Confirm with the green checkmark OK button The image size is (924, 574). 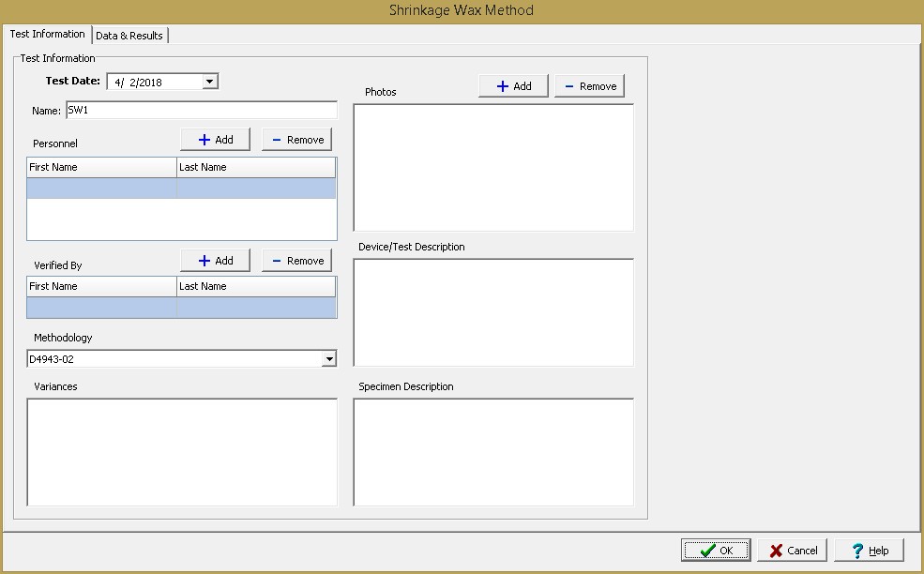point(716,551)
